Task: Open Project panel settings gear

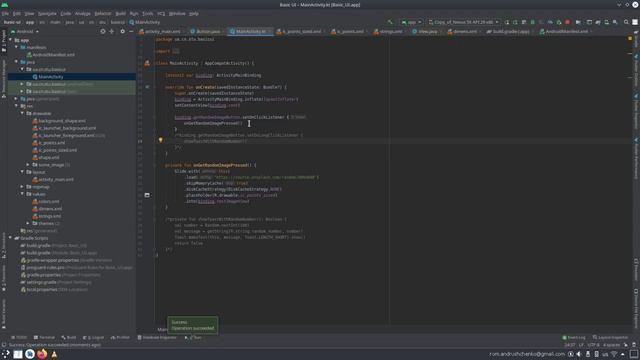Action: pyautogui.click(x=122, y=31)
